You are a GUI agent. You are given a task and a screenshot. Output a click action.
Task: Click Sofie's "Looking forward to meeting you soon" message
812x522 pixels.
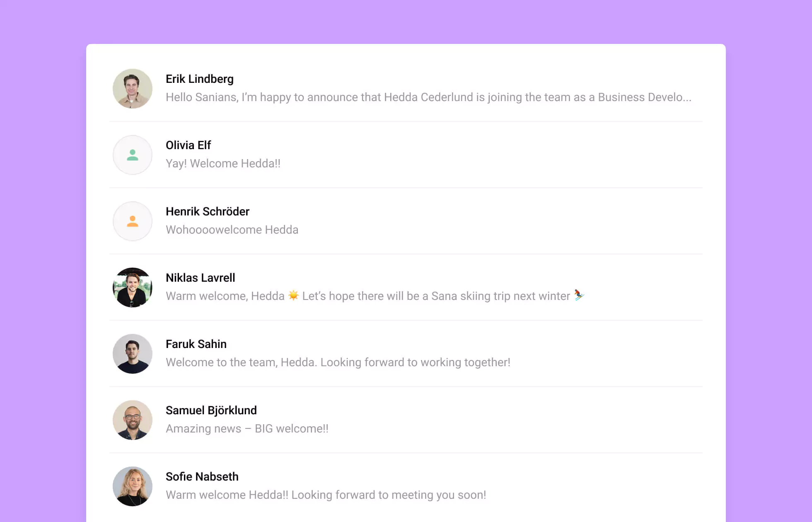tap(326, 495)
